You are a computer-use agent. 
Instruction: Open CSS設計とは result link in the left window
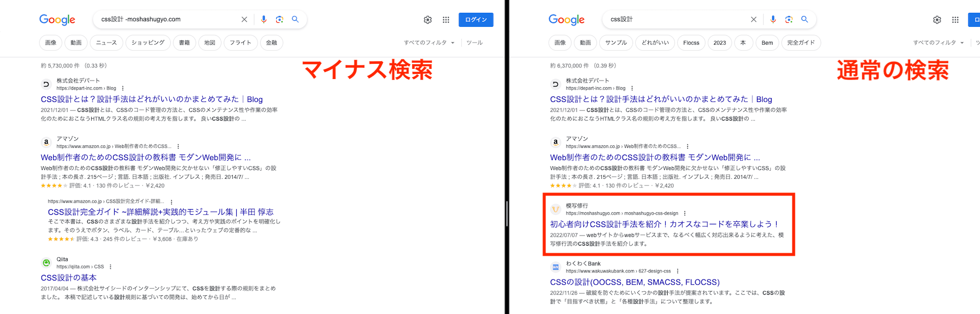(152, 99)
